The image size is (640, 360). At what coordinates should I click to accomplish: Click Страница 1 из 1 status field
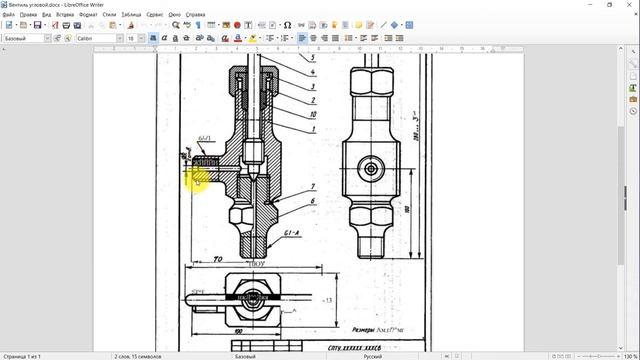click(22, 356)
